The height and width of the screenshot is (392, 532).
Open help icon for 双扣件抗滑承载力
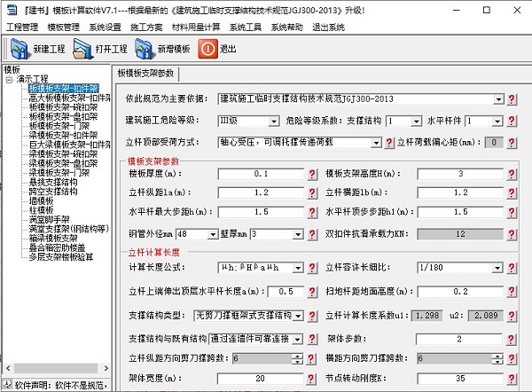click(512, 234)
